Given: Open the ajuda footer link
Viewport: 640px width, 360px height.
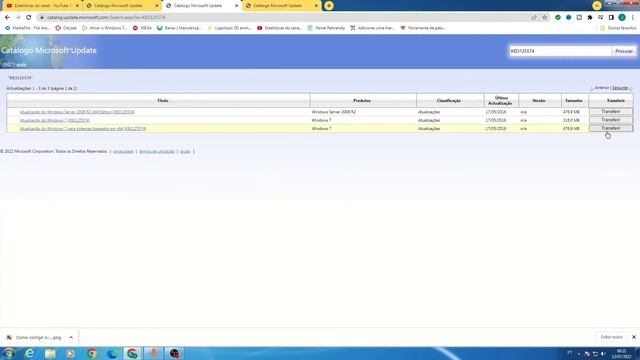Looking at the screenshot, I should pyautogui.click(x=185, y=151).
